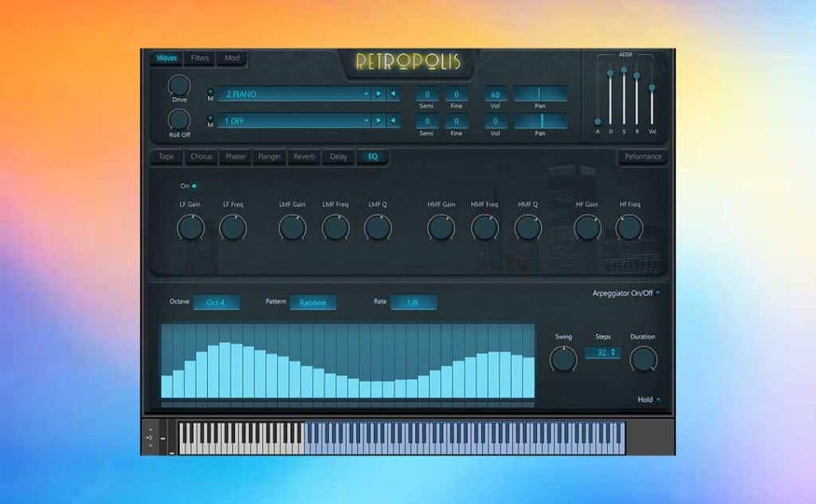Image resolution: width=816 pixels, height=504 pixels.
Task: Mute the 2 PIANO wave layer
Action: coord(210,92)
